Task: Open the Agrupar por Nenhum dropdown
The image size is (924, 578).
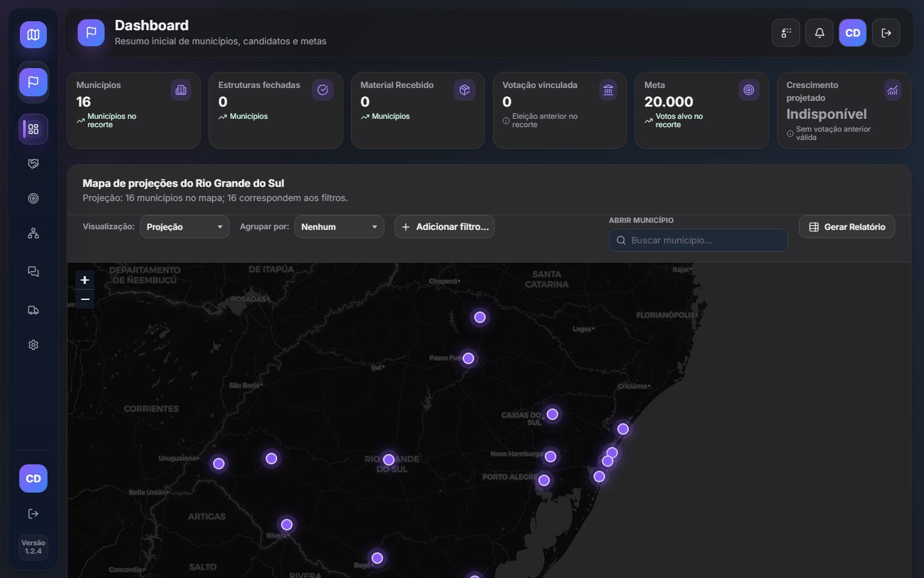Action: pyautogui.click(x=339, y=227)
